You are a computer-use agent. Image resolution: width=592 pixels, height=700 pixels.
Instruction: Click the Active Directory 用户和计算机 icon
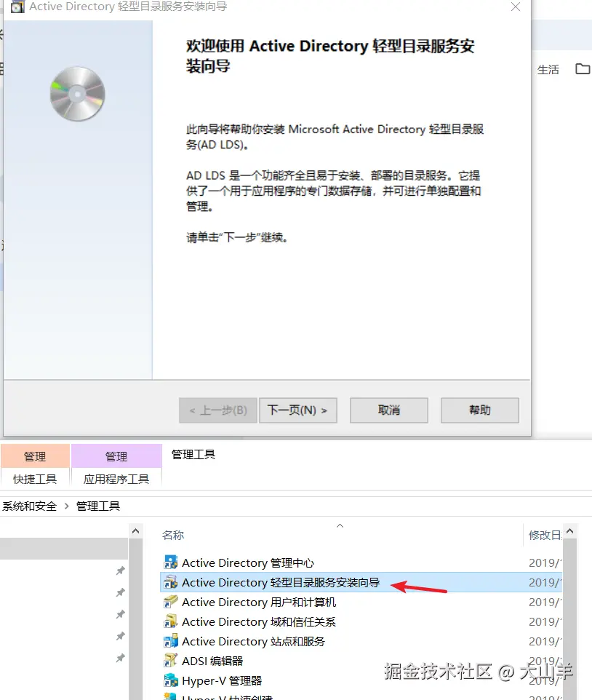170,601
